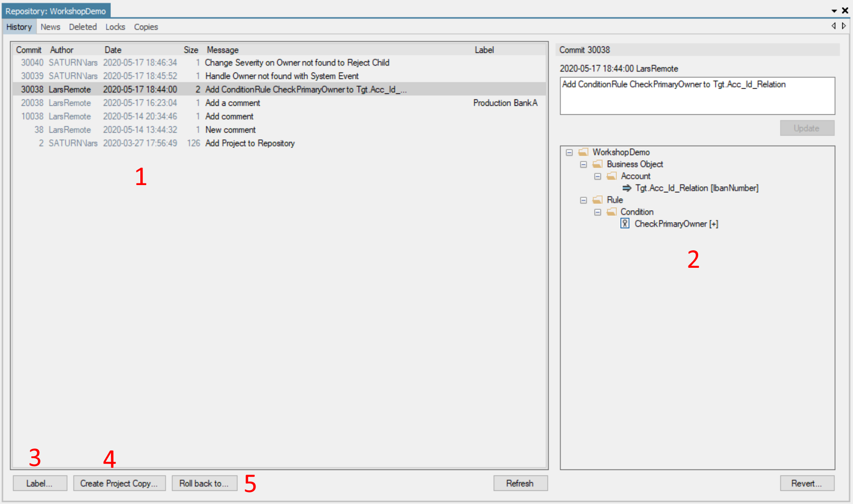Click the arrow icon beside Tgt.Acc_Id_Relation
This screenshot has width=853, height=504.
tap(627, 188)
